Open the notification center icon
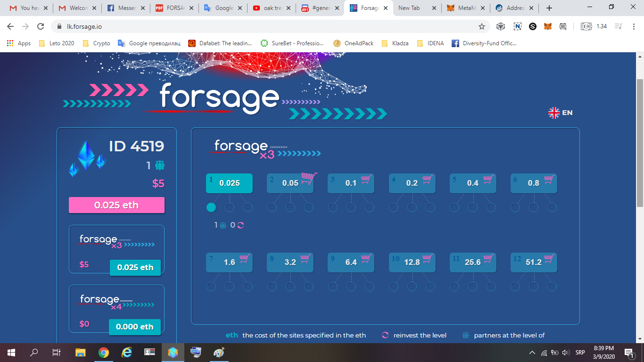Image resolution: width=644 pixels, height=362 pixels. pyautogui.click(x=629, y=352)
